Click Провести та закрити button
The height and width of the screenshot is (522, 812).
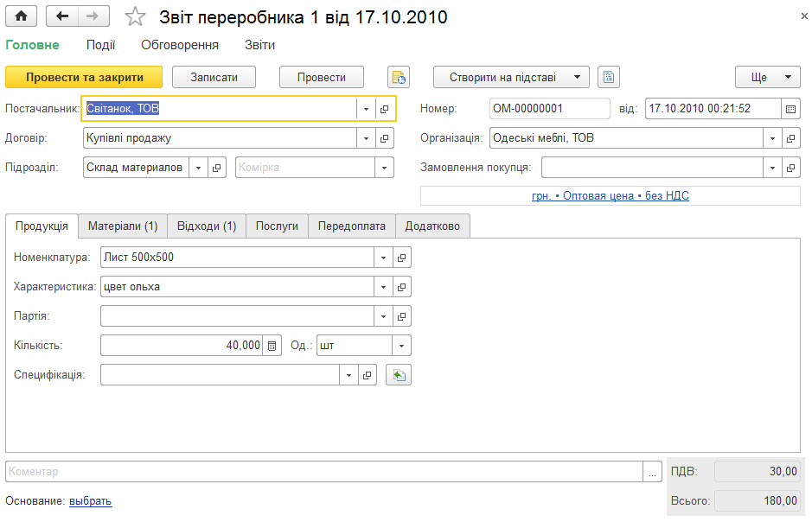[84, 77]
